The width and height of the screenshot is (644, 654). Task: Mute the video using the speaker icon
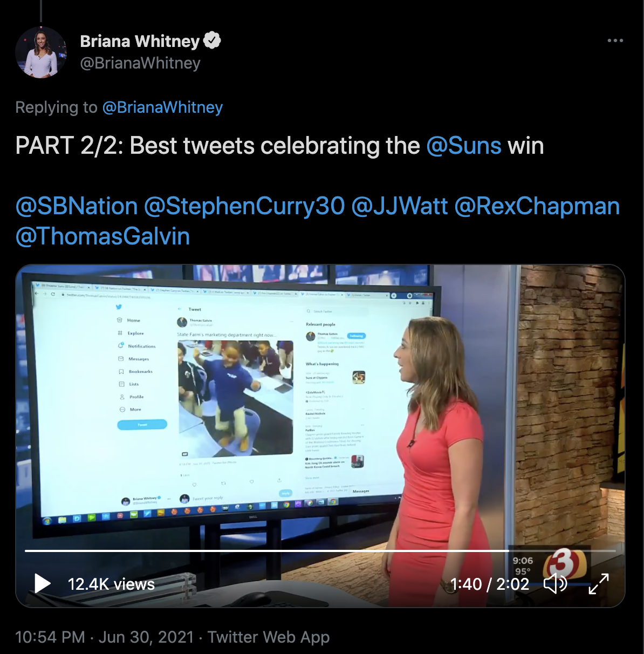555,584
